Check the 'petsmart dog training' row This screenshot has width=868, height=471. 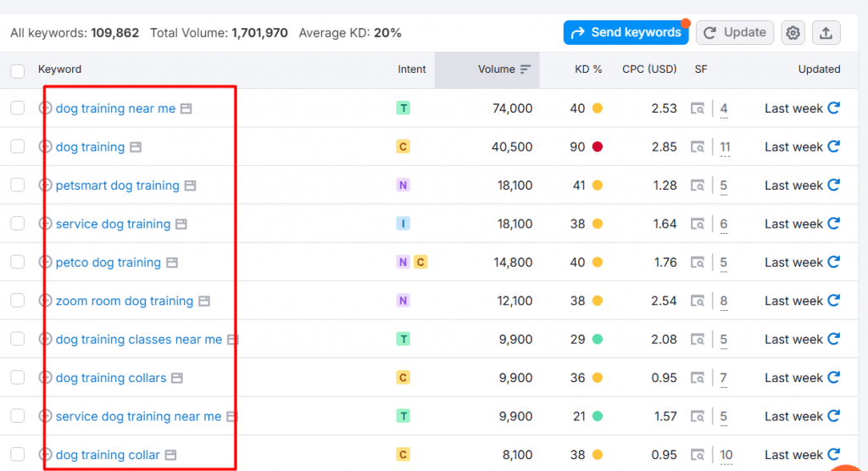18,185
